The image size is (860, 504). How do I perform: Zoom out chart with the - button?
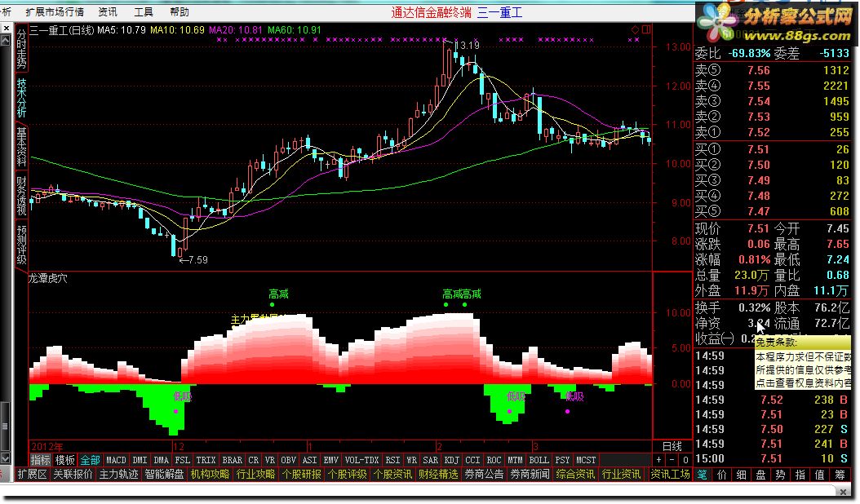click(x=672, y=460)
